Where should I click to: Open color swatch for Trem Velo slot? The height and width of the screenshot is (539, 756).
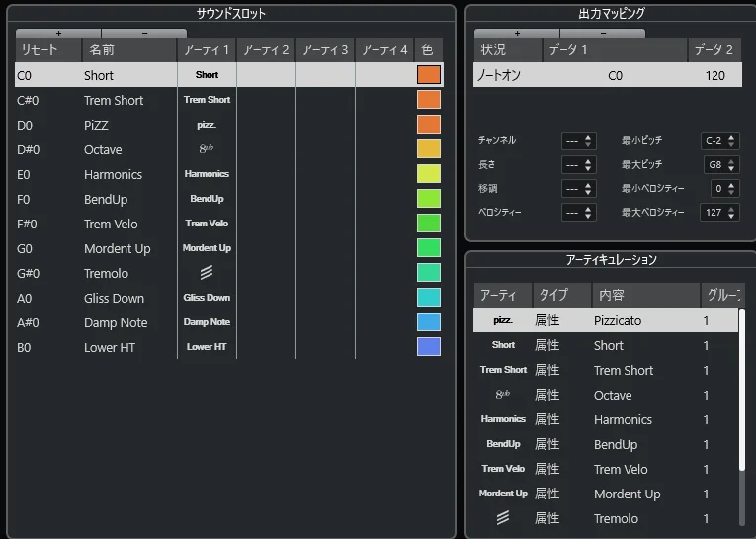tap(429, 224)
